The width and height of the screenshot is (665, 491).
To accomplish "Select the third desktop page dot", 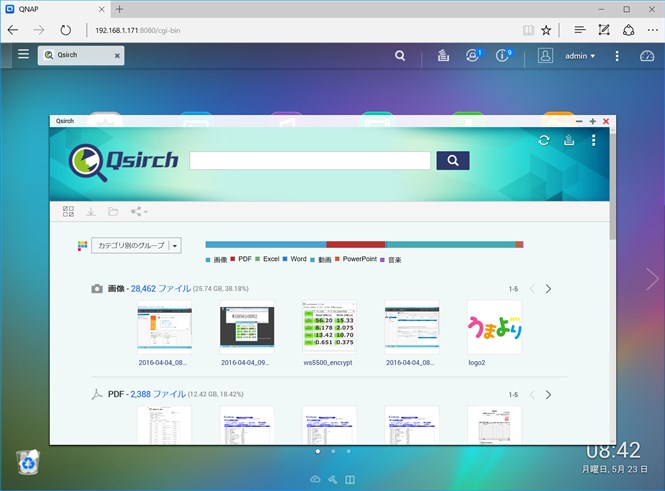I will (x=349, y=452).
